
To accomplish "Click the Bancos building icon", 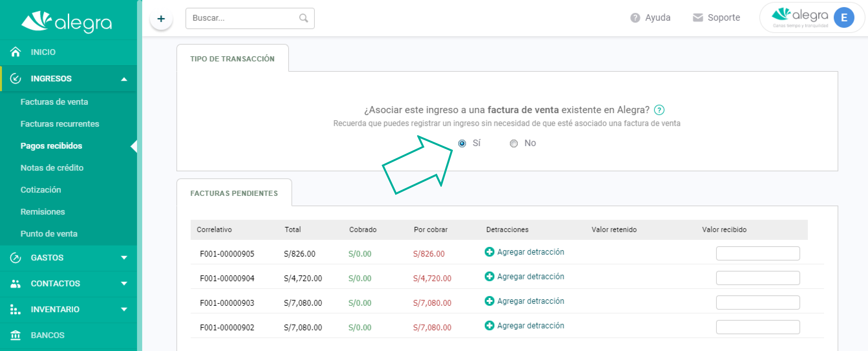I will click(x=16, y=335).
